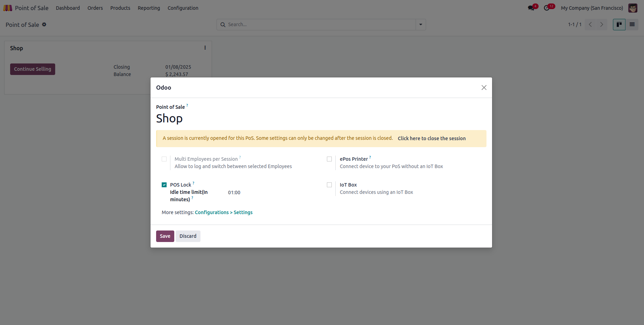Open the Products menu
This screenshot has height=325, width=644.
[x=120, y=8]
